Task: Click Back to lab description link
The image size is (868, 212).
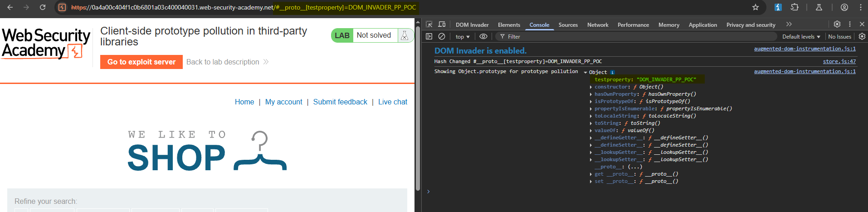Action: coord(228,62)
